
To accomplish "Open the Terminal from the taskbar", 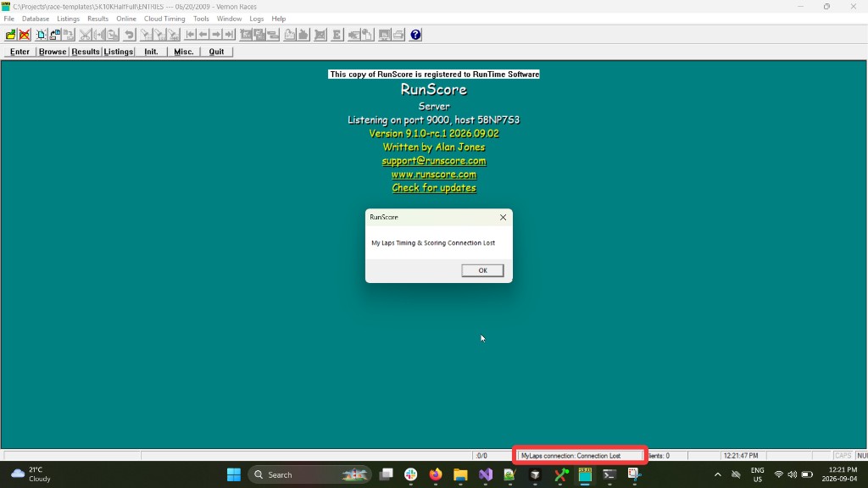I will 609,474.
